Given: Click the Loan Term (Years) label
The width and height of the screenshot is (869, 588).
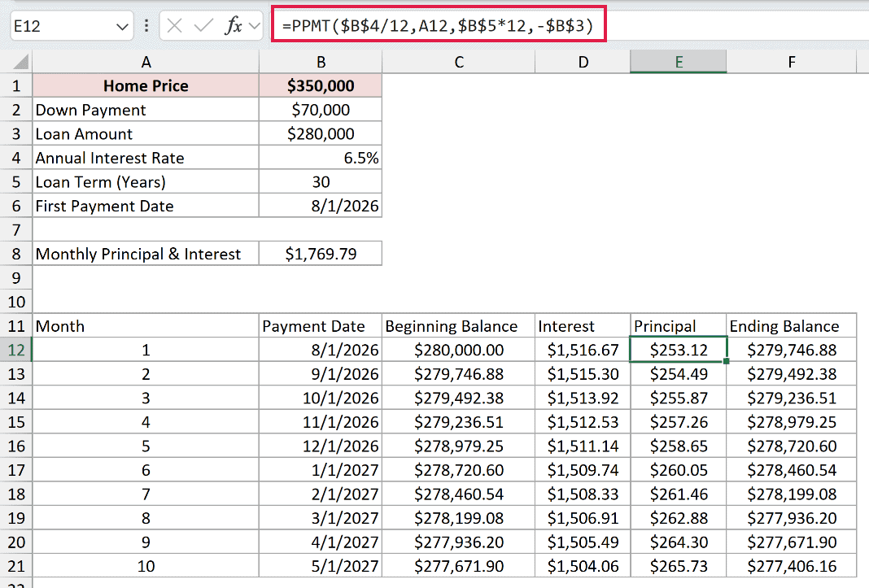Looking at the screenshot, I should click(146, 182).
